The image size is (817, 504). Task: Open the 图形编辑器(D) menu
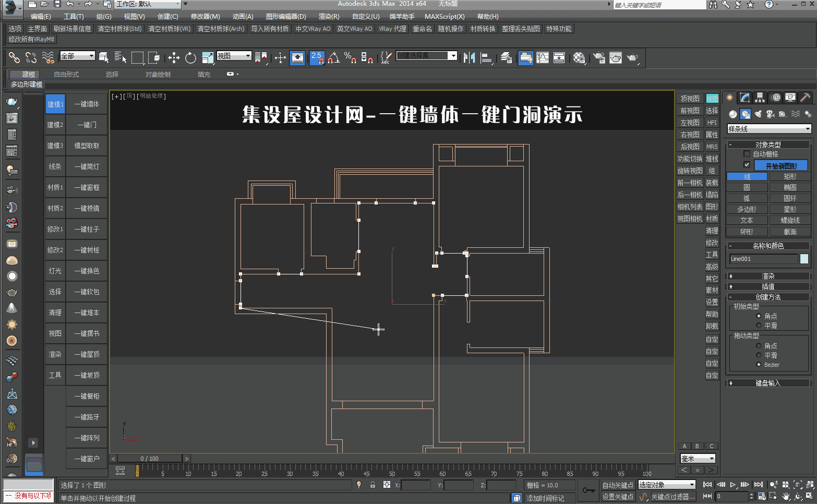click(x=286, y=17)
